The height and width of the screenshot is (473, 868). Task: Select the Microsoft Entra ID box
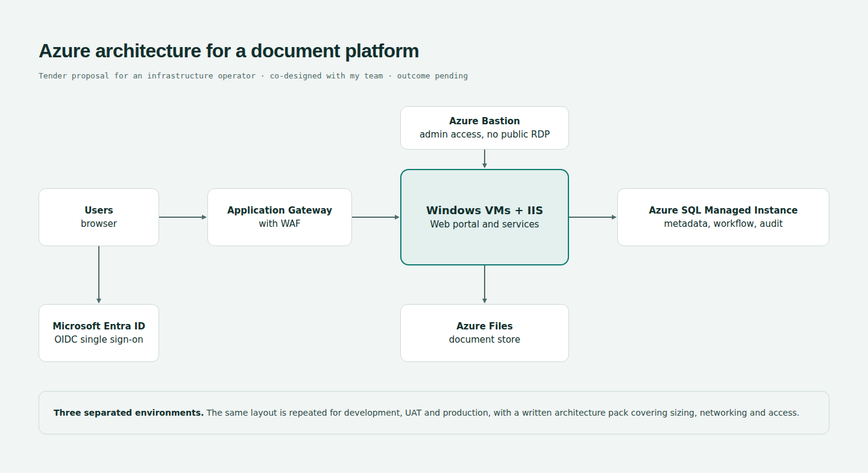(x=99, y=333)
